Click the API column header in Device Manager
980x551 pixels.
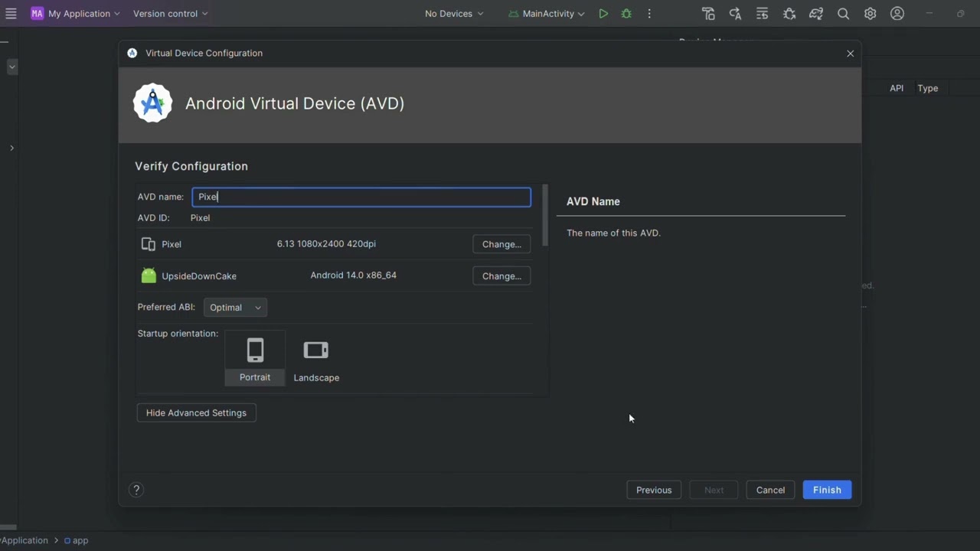(x=897, y=88)
